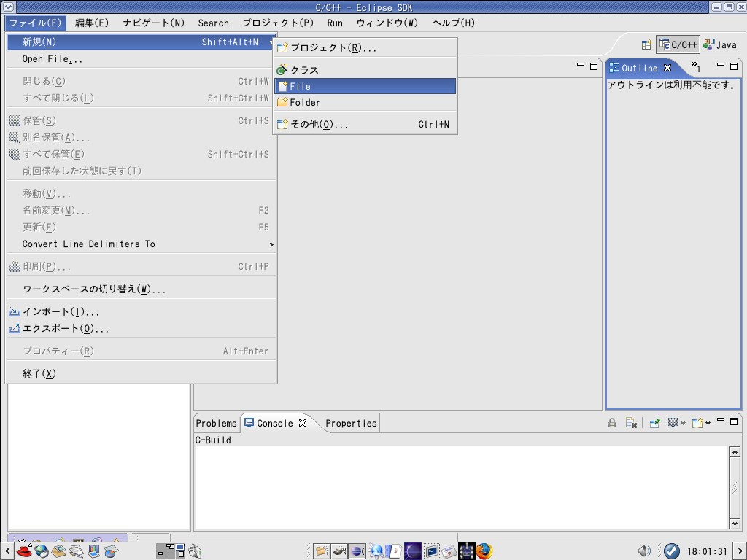Open the Red Hat main menu
The image size is (747, 560).
tap(24, 551)
